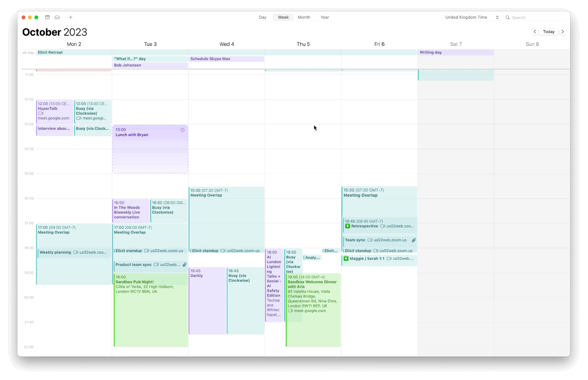588x380 pixels.
Task: Switch to Month view
Action: (304, 17)
